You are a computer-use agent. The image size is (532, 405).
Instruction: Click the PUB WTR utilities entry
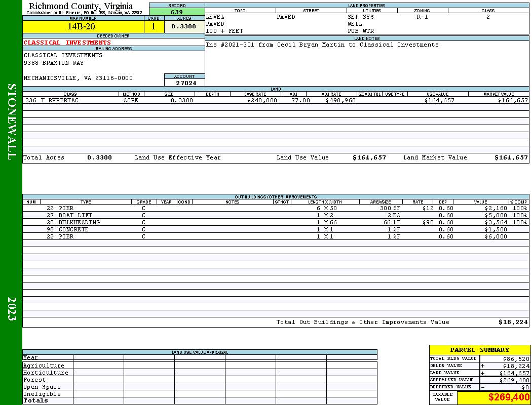361,31
